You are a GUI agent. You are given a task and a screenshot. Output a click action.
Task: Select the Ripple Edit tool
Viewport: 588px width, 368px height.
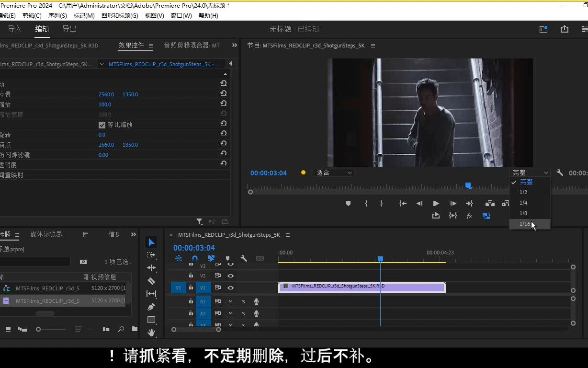[151, 268]
